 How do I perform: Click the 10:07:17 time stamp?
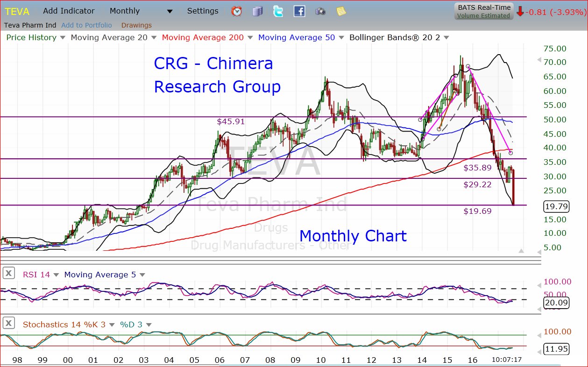point(507,360)
